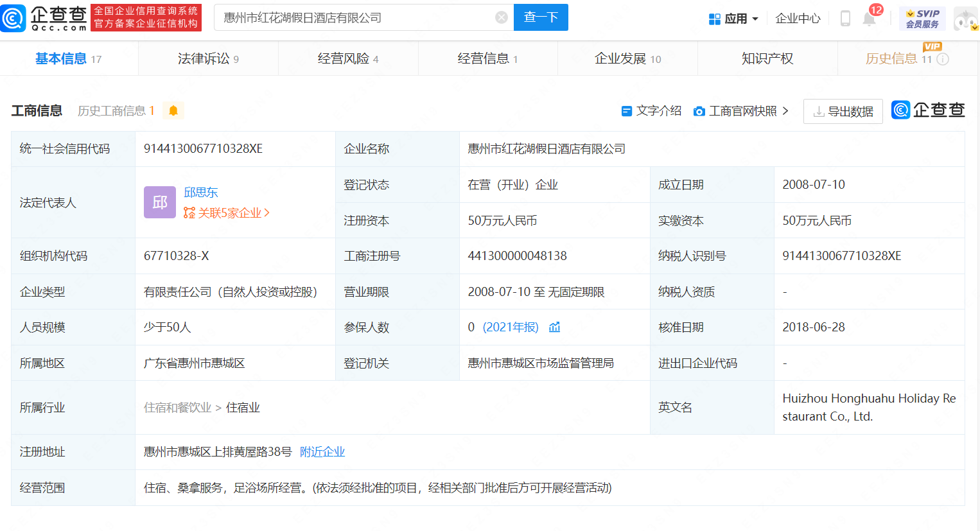Select founding date 2008-07-10

click(813, 184)
